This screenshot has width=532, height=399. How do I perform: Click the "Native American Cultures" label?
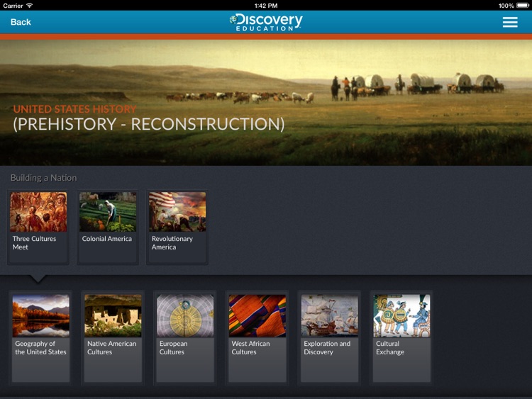[111, 348]
